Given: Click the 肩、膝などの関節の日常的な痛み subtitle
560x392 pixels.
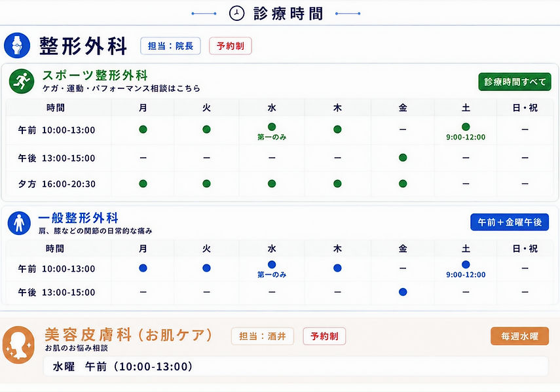Looking at the screenshot, I should click(x=96, y=231).
